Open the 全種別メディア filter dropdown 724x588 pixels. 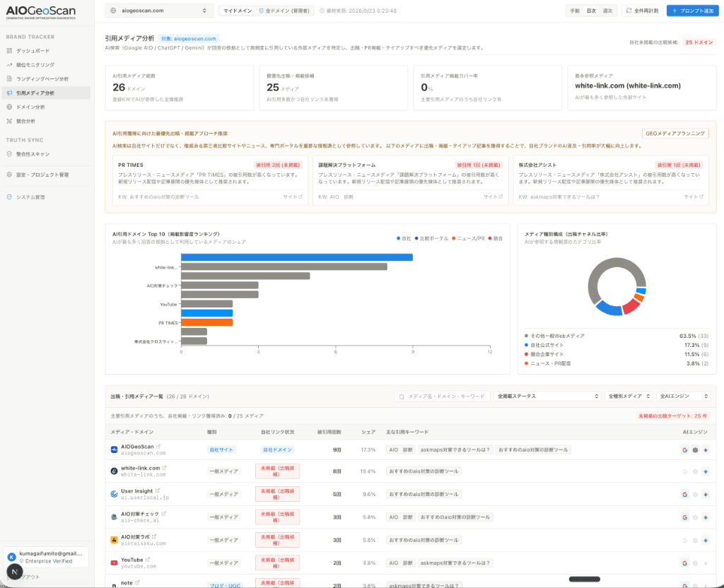[x=629, y=396]
